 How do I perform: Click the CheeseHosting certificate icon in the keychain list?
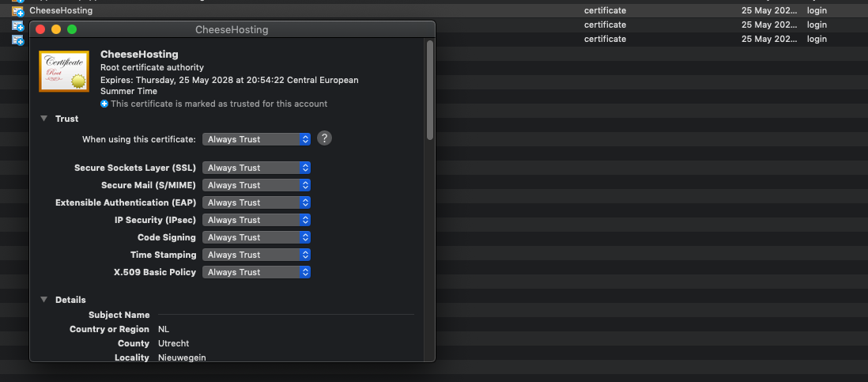click(17, 11)
